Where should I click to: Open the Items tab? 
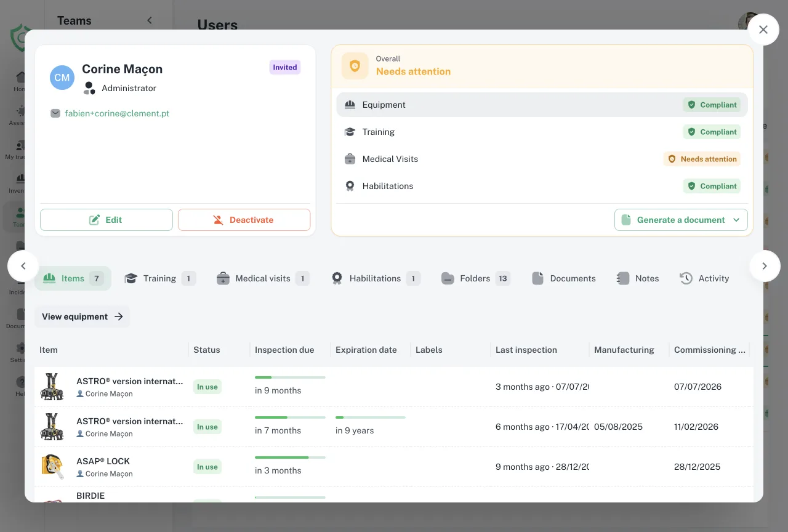73,278
